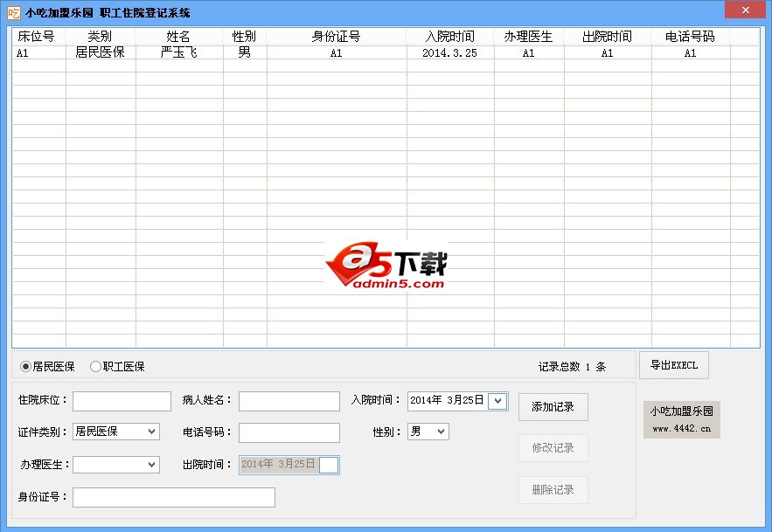Expand the 入院时间 date picker
This screenshot has width=772, height=532.
tap(497, 399)
